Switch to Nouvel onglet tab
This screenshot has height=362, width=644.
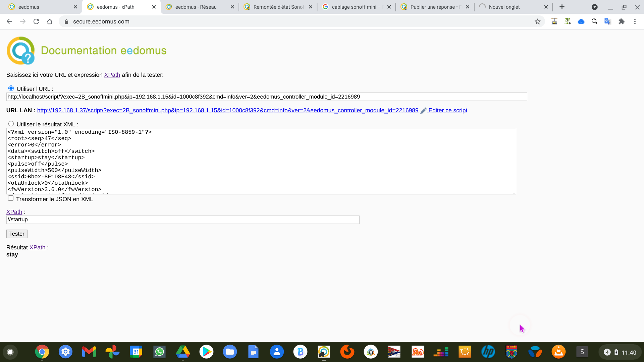(x=513, y=7)
